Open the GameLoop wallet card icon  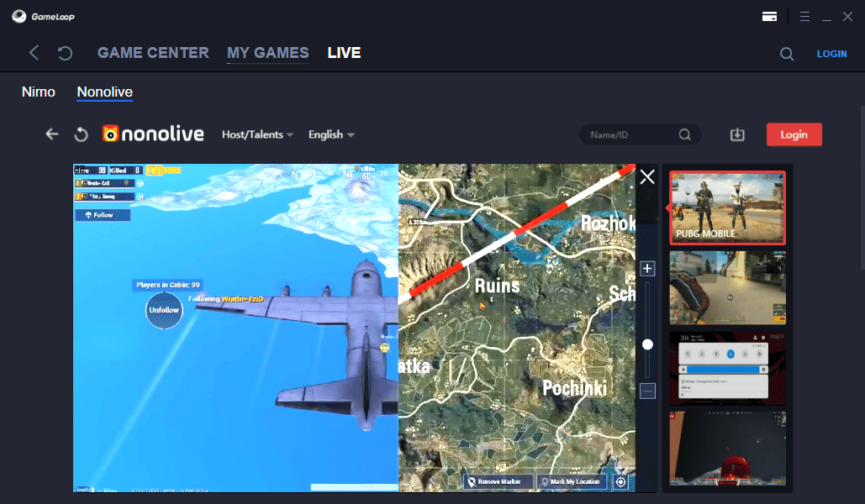[769, 17]
